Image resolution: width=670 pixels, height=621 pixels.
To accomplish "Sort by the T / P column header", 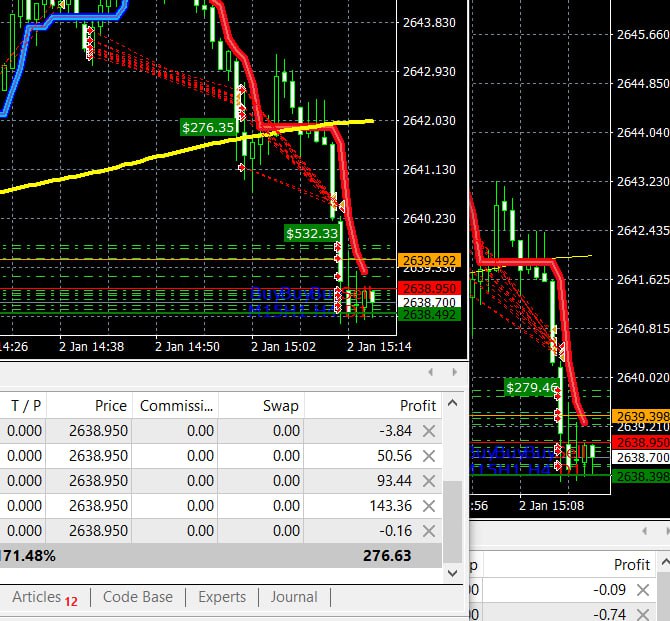I will point(23,406).
